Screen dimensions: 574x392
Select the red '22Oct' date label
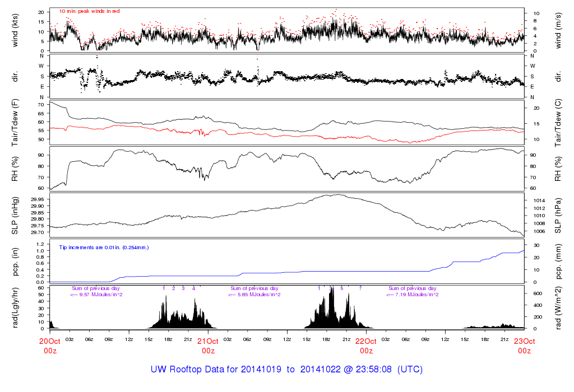point(366,341)
